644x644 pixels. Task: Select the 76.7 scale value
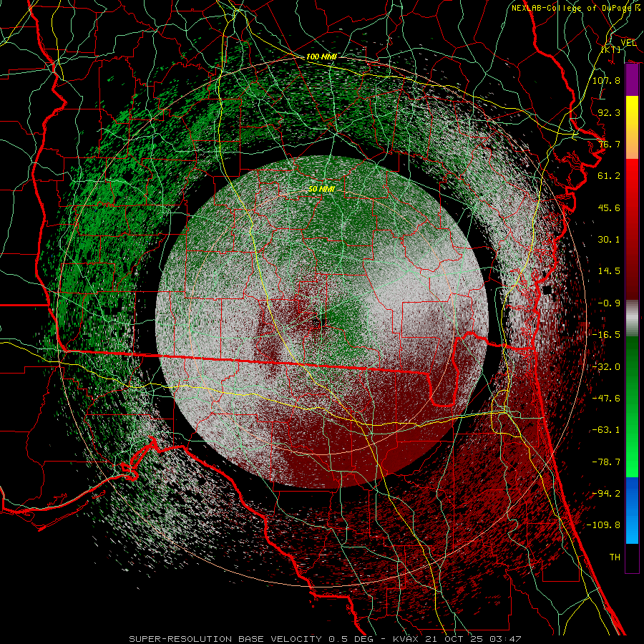click(x=609, y=144)
